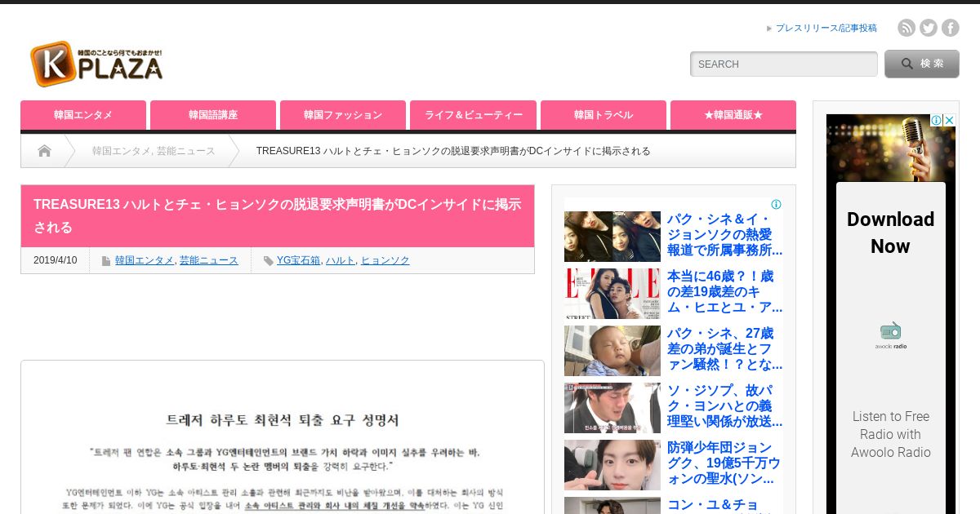Viewport: 980px width, 514px height.
Task: Click the article title heading TREASURE13
Action: [278, 215]
